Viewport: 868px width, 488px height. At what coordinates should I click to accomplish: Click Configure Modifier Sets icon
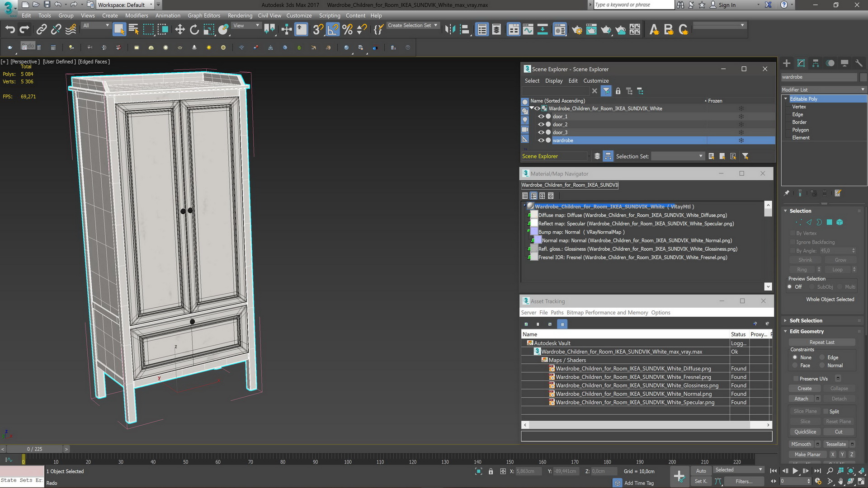[x=838, y=193]
